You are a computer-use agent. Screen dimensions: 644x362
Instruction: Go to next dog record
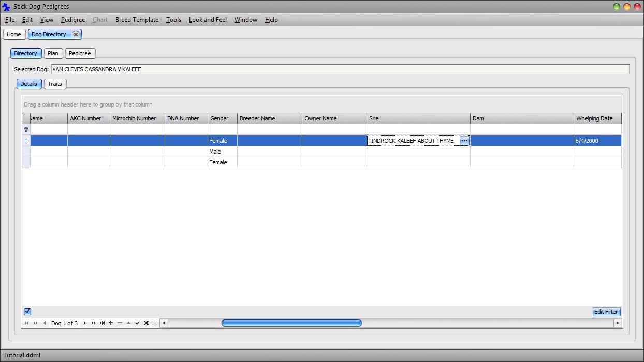(84, 323)
